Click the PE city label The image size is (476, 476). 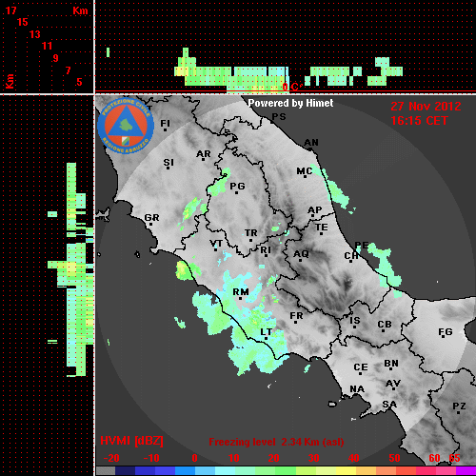click(362, 245)
